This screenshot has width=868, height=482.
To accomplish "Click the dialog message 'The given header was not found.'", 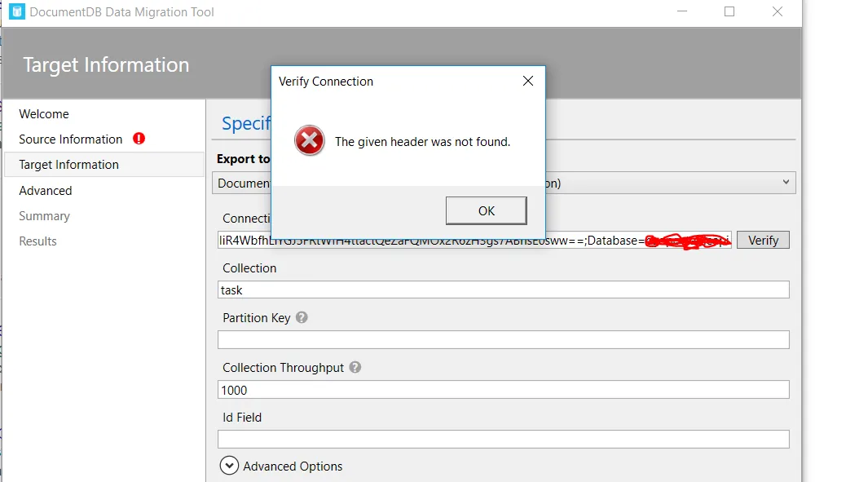I will pos(422,142).
